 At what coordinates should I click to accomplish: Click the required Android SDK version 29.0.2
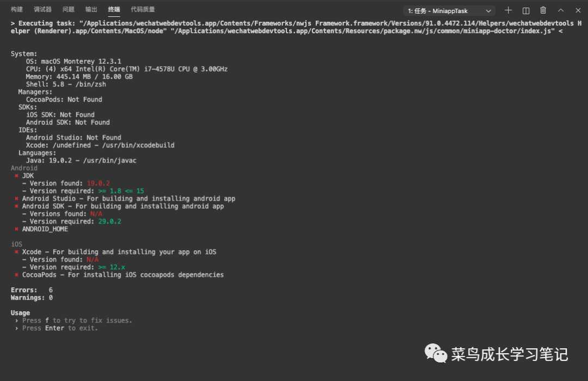[x=109, y=221]
